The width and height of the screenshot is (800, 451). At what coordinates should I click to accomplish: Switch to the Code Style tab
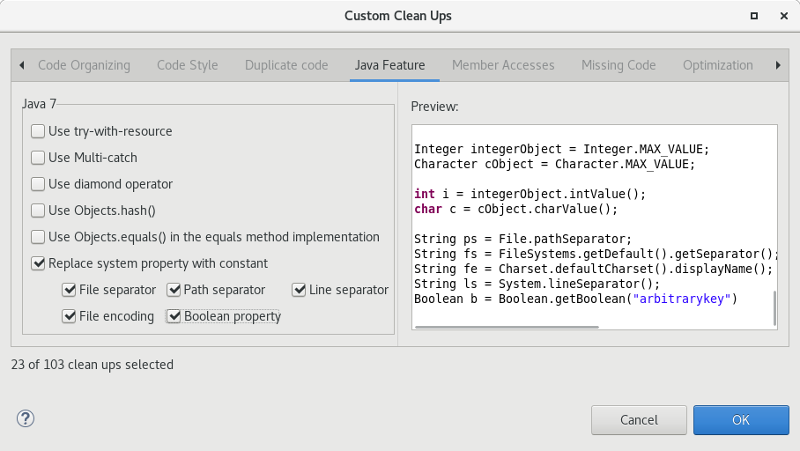click(187, 65)
